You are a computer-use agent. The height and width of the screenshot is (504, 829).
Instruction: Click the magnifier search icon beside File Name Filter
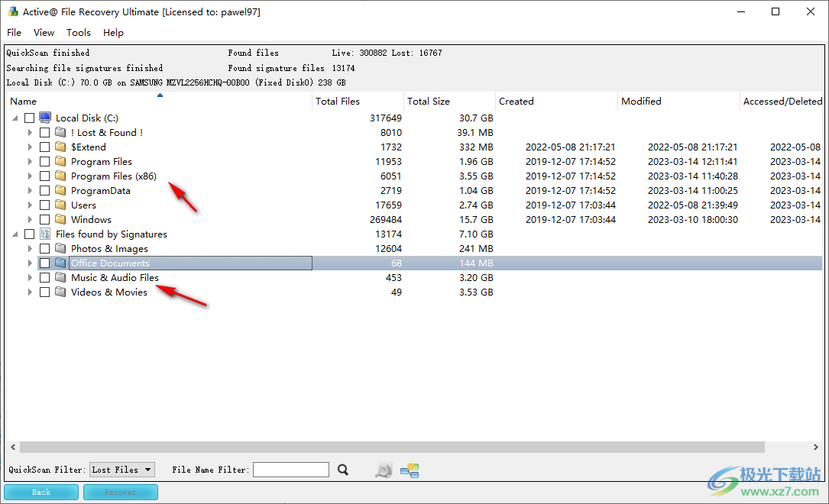[343, 470]
